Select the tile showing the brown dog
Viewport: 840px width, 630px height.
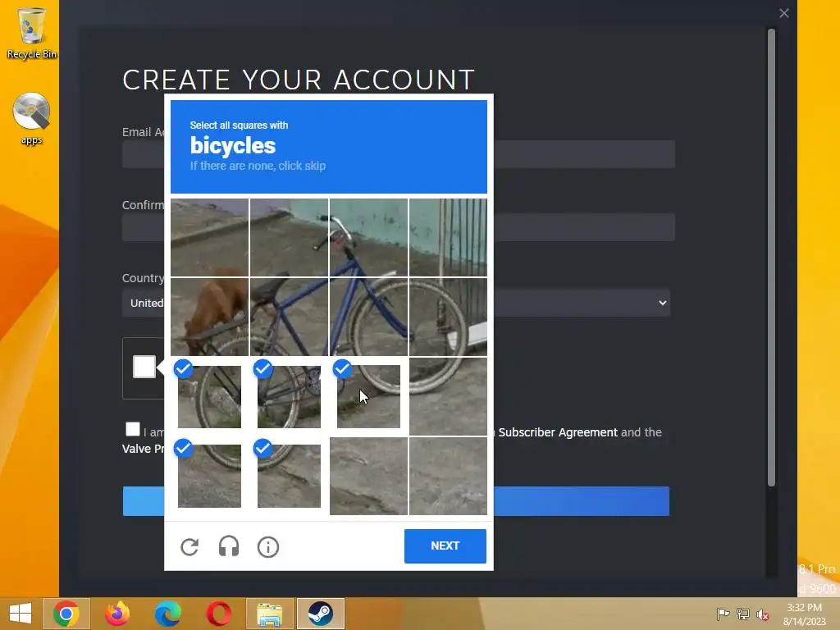(209, 317)
